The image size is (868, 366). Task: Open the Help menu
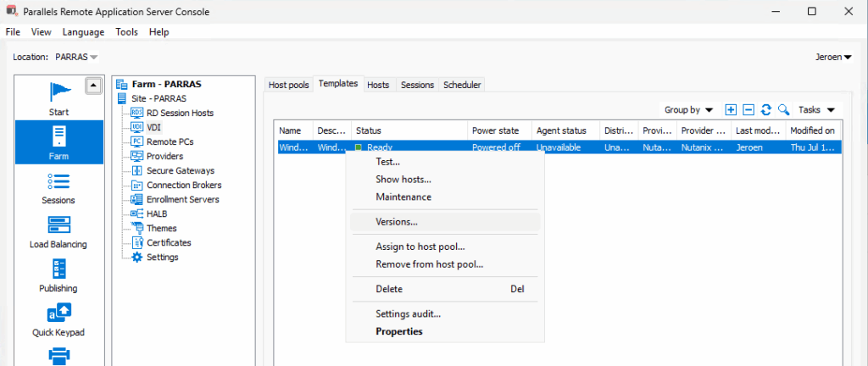159,32
